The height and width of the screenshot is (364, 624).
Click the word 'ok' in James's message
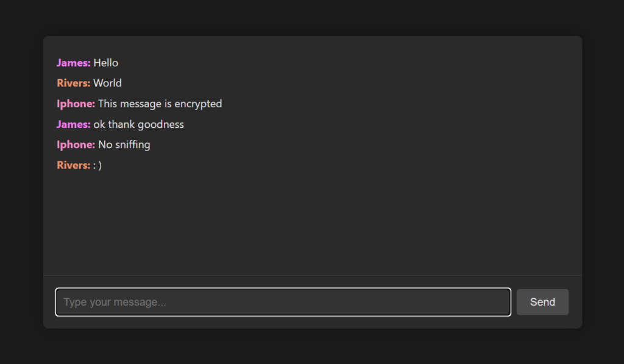(x=99, y=124)
